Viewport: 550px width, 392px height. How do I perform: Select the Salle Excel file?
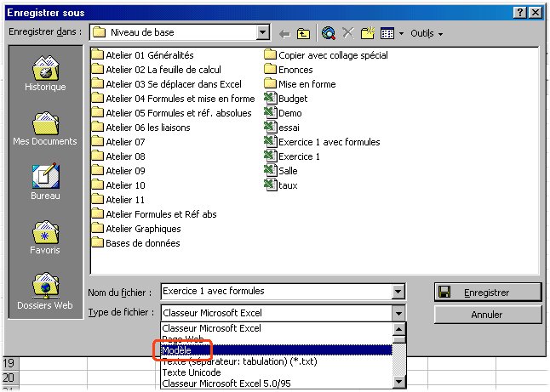[281, 171]
